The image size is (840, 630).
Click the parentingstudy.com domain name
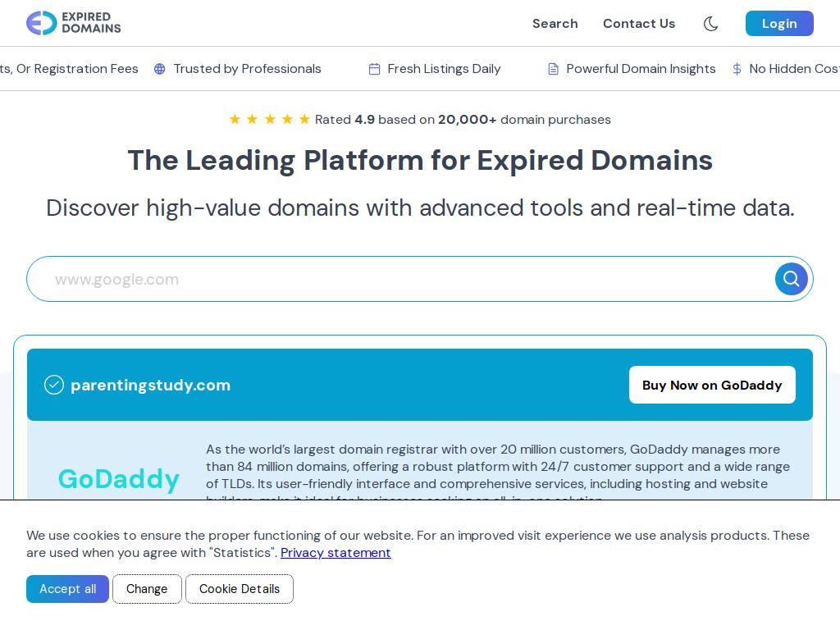pyautogui.click(x=151, y=386)
